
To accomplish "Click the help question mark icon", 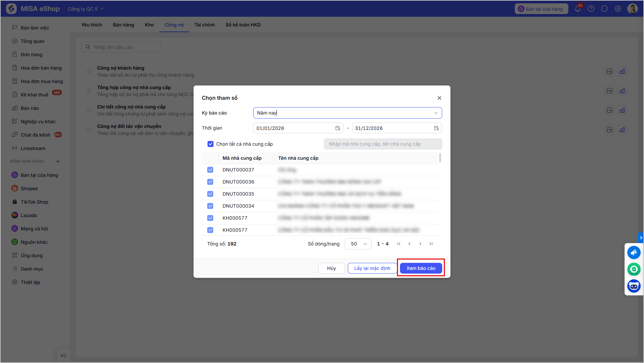I will pyautogui.click(x=591, y=9).
